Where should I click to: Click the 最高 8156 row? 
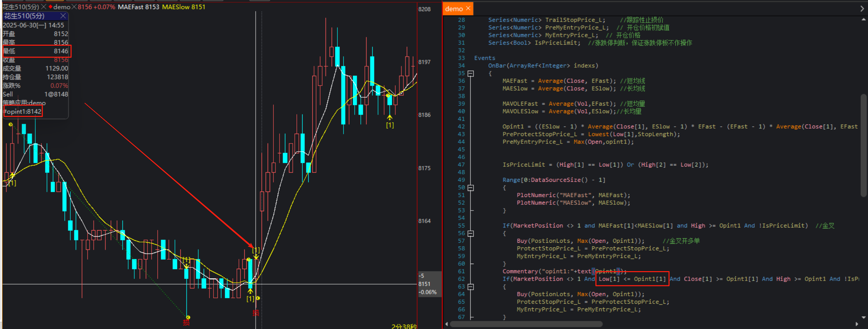pyautogui.click(x=35, y=42)
